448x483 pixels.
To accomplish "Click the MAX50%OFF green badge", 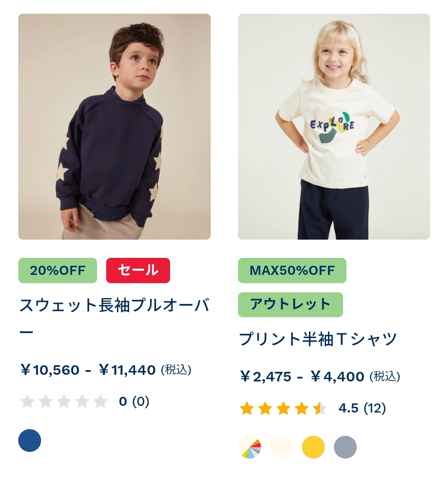I will pyautogui.click(x=292, y=270).
